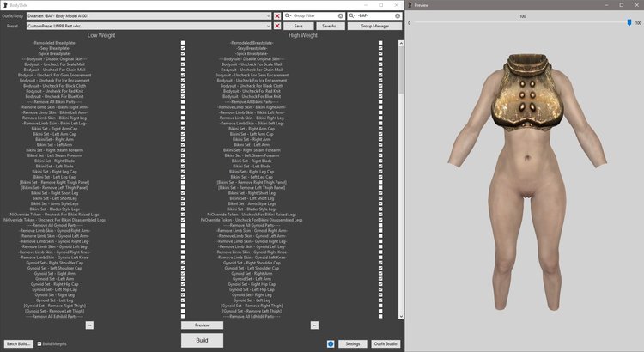Click High Weight '-Remove Limb Skin - Gynoid Left Knee-' label

[x=252, y=258]
